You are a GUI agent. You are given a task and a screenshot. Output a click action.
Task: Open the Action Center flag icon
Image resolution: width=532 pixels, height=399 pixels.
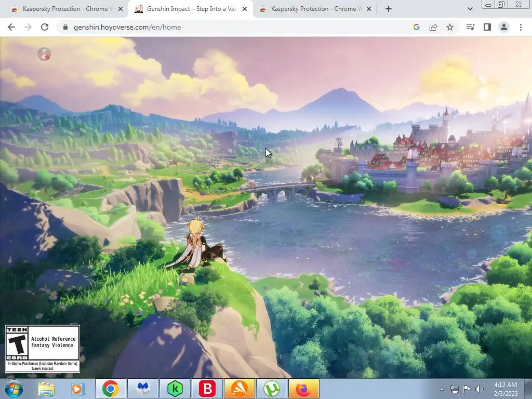tap(467, 389)
